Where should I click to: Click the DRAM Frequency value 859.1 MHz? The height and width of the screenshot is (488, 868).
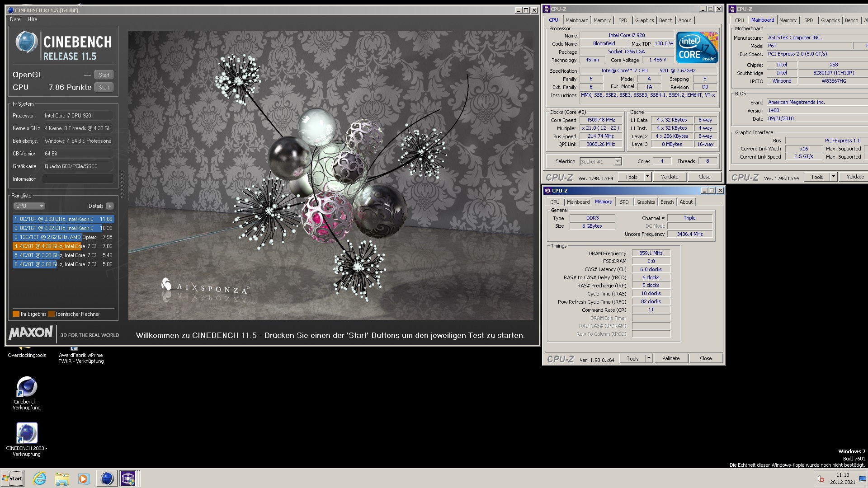651,253
